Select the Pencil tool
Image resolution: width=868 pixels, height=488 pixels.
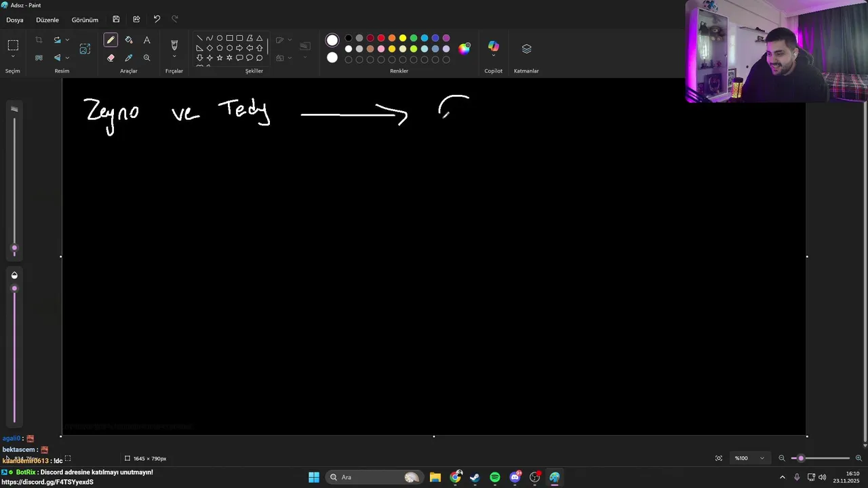[x=111, y=40]
